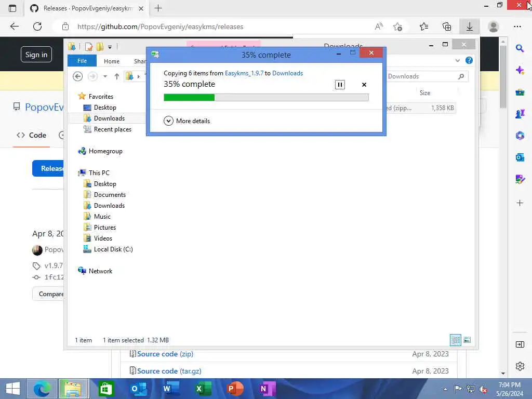Select This PC in navigation pane
The height and width of the screenshot is (399, 532).
[x=99, y=172]
